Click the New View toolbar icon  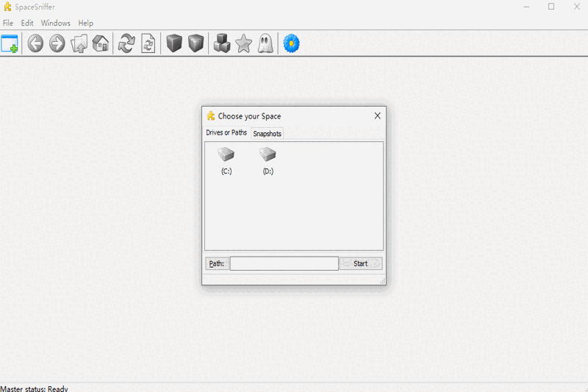point(10,43)
